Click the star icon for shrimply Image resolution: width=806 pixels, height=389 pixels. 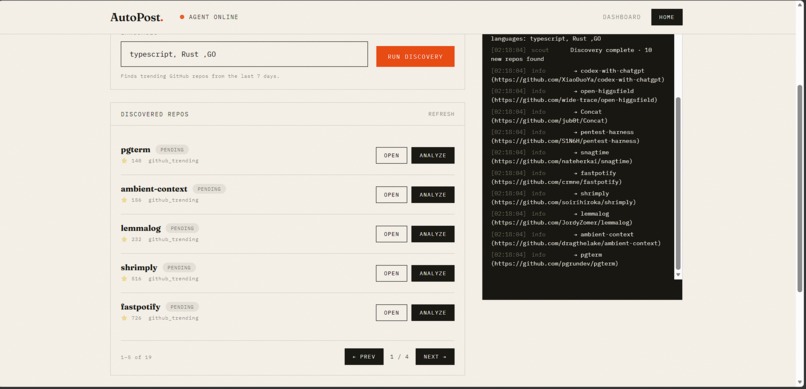tap(124, 279)
